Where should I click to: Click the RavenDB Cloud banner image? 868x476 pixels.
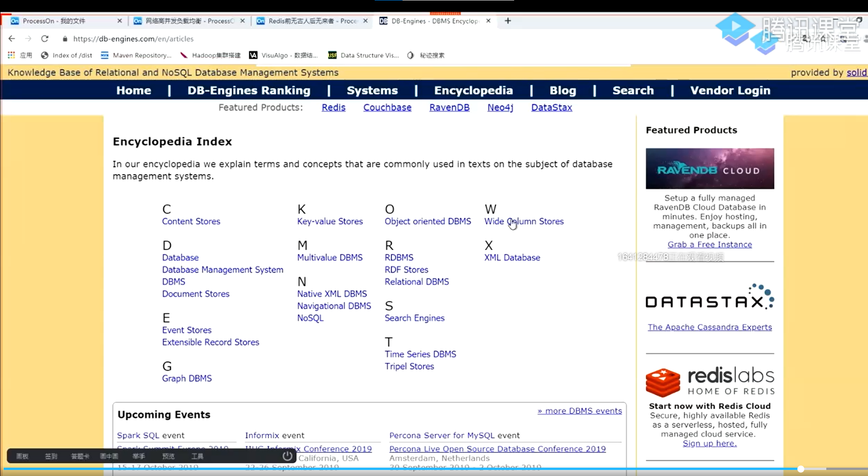click(710, 169)
